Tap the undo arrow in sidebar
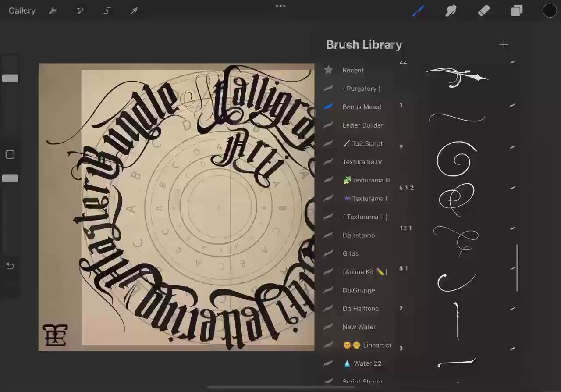The width and height of the screenshot is (561, 392). point(10,266)
